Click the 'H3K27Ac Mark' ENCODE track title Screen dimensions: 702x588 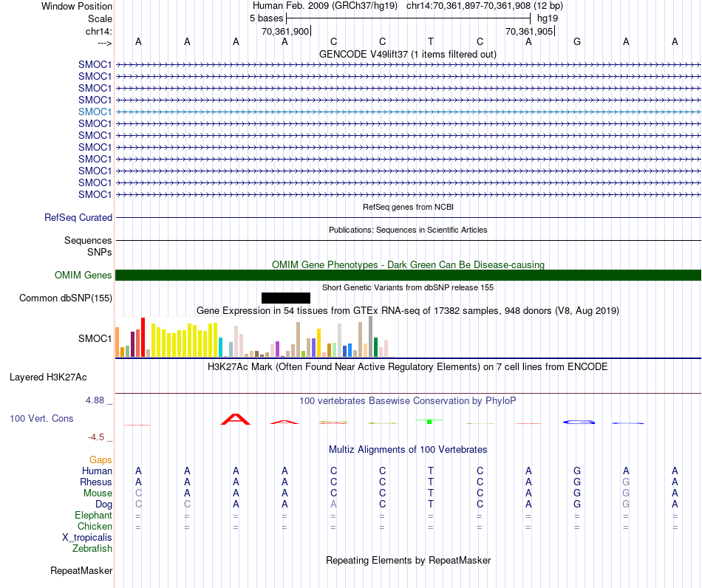(408, 367)
